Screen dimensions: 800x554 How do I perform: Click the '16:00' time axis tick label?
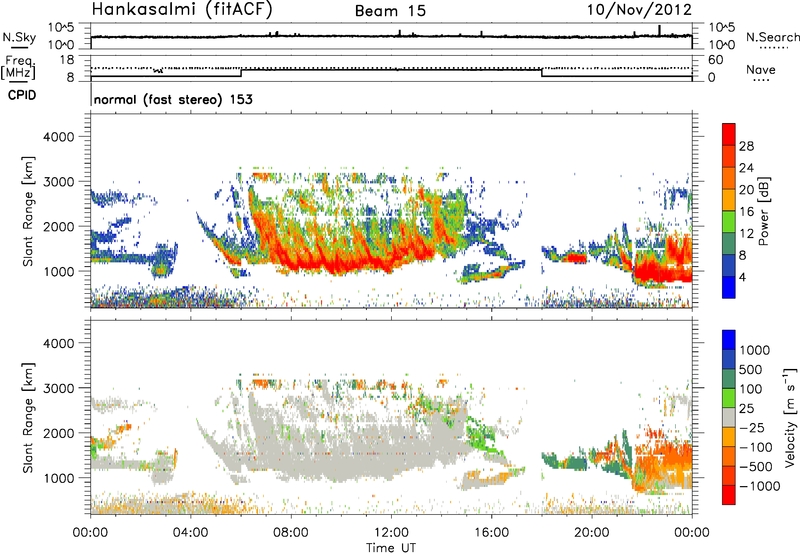[491, 533]
